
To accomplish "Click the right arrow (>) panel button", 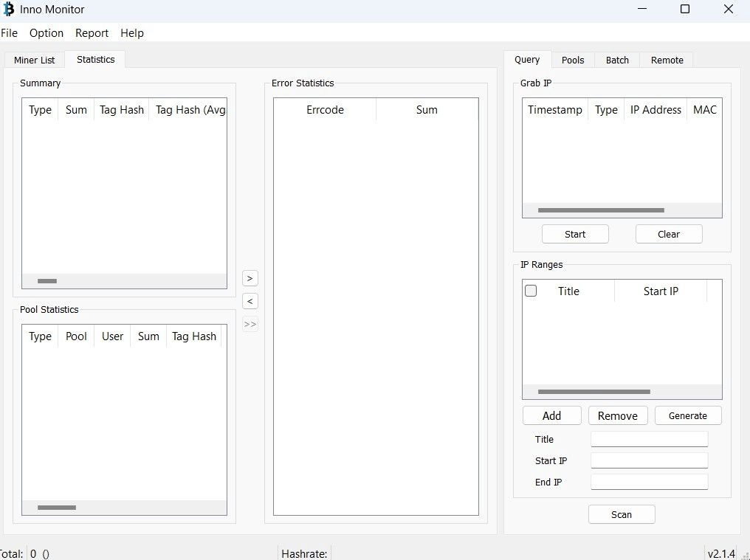I will coord(250,278).
